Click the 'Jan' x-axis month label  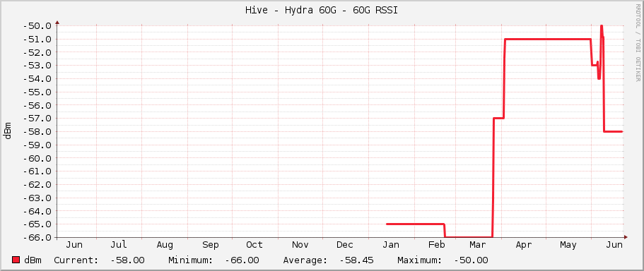point(391,245)
